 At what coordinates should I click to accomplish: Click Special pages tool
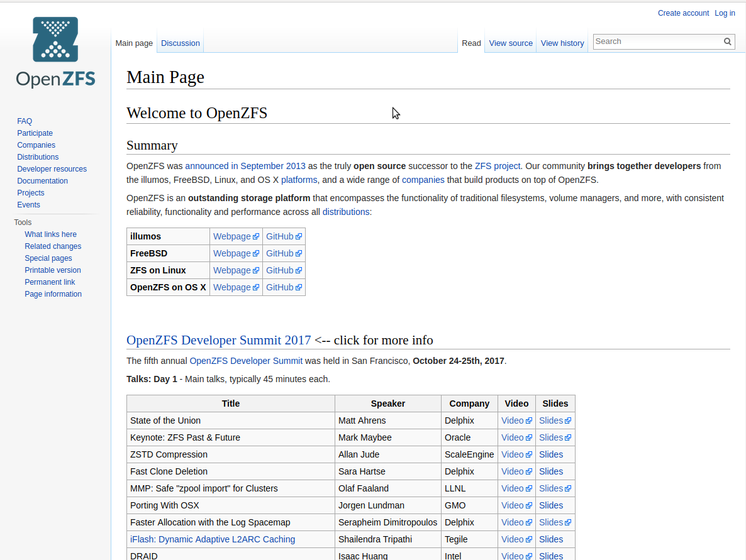click(x=48, y=258)
